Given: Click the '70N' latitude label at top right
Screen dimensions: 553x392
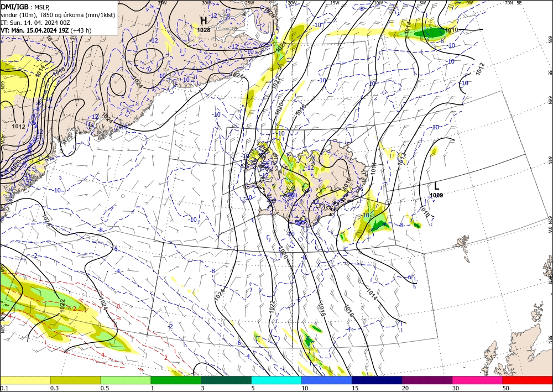Looking at the screenshot, I should point(509,3).
